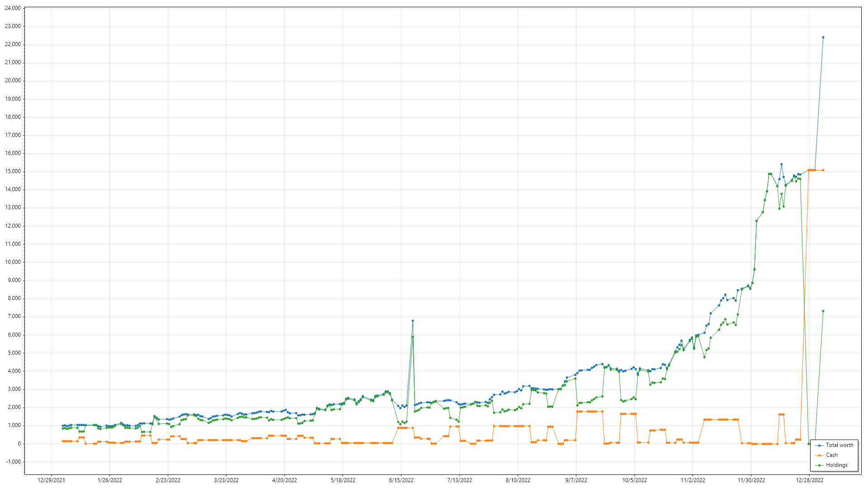Click the orange Cash legend marker
This screenshot has width=868, height=488.
tap(819, 455)
